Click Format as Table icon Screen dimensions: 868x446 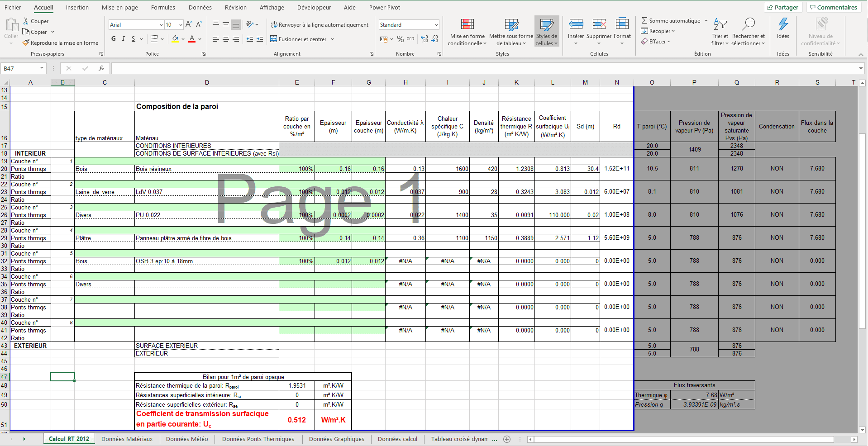coord(511,25)
